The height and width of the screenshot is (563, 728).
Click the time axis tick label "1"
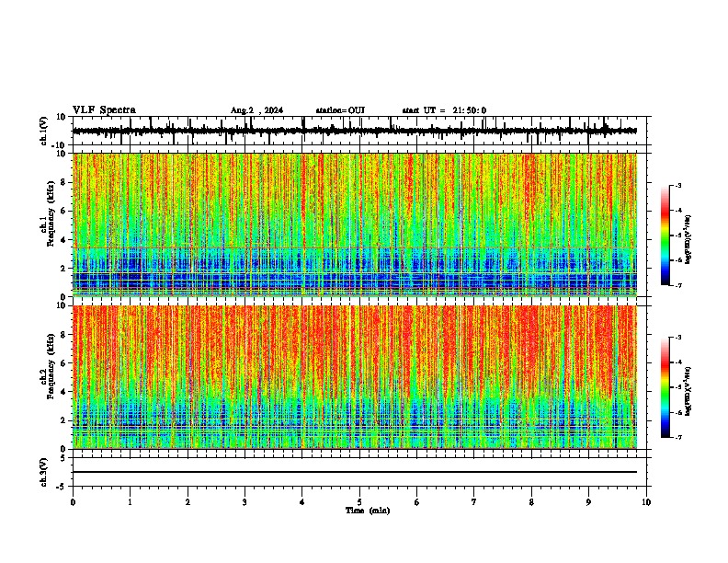pyautogui.click(x=130, y=502)
